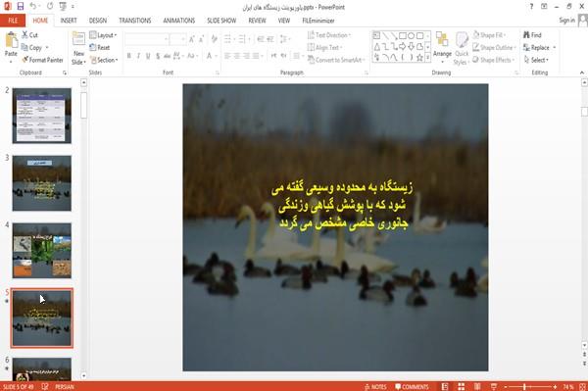The height and width of the screenshot is (391, 588).
Task: Switch to the ANIMATIONS tab
Action: 179,21
